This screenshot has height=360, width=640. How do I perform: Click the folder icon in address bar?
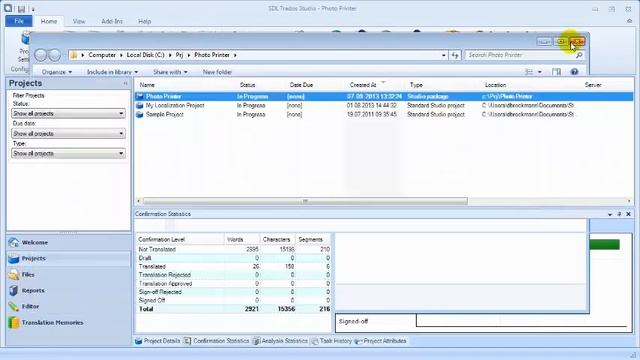click(73, 55)
